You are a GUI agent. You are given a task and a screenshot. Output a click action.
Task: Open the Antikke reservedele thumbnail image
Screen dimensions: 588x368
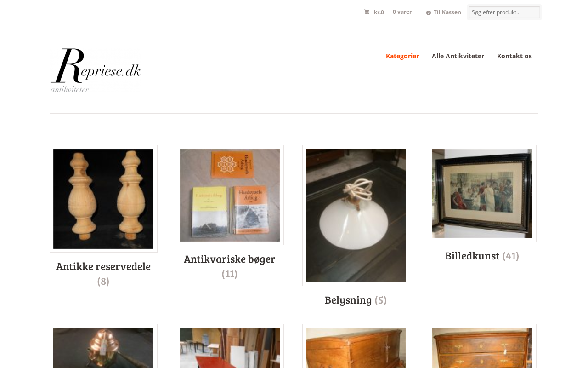103,199
